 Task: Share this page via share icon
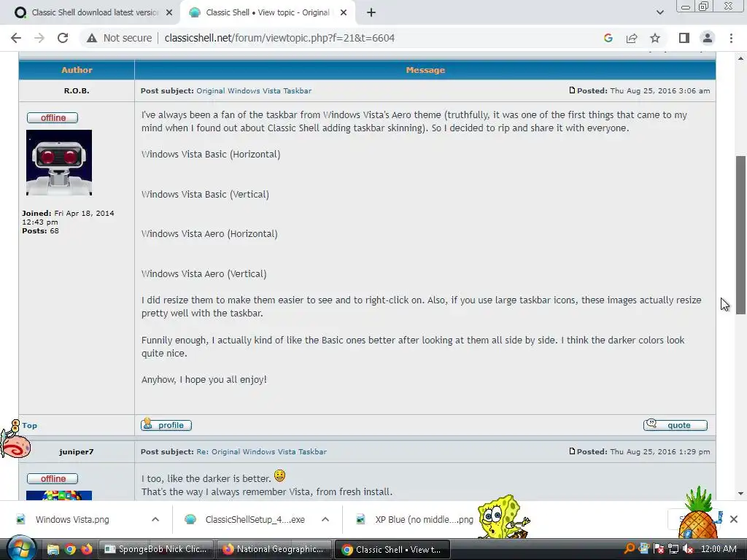(x=632, y=38)
